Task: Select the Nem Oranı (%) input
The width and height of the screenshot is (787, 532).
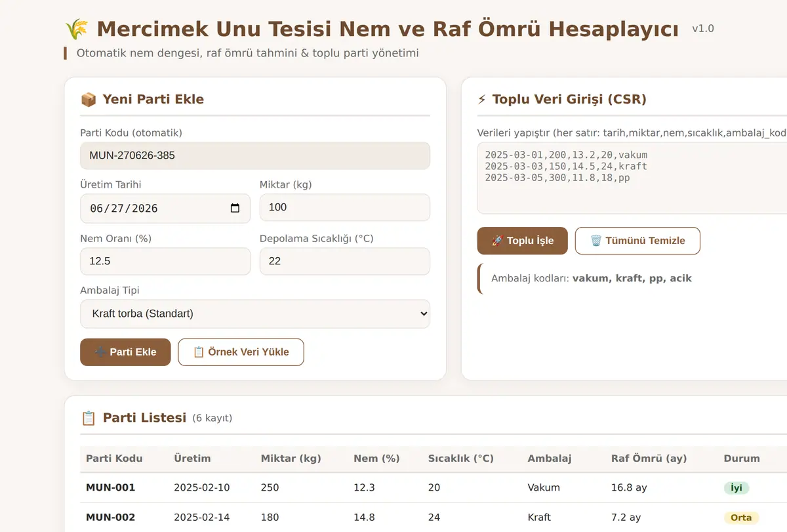Action: [x=165, y=261]
